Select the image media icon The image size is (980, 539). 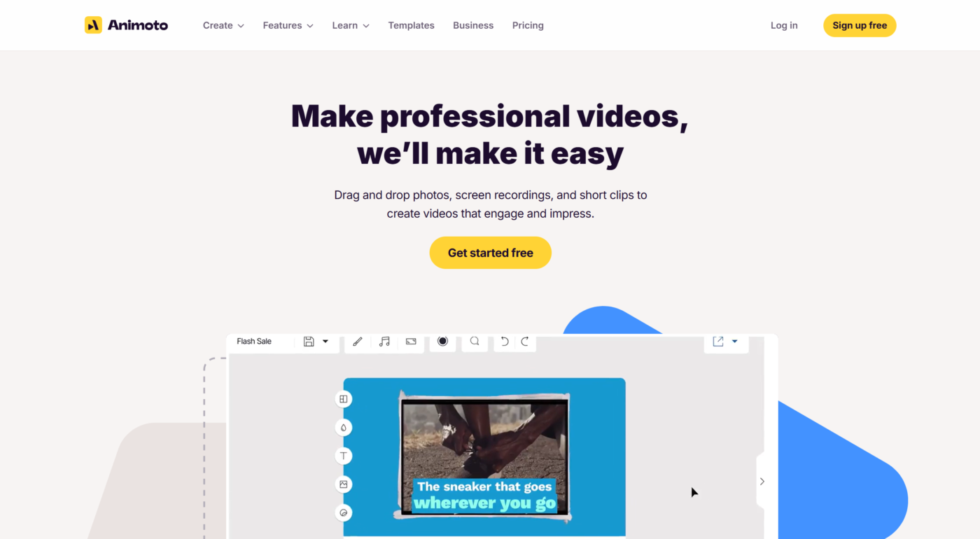point(343,484)
